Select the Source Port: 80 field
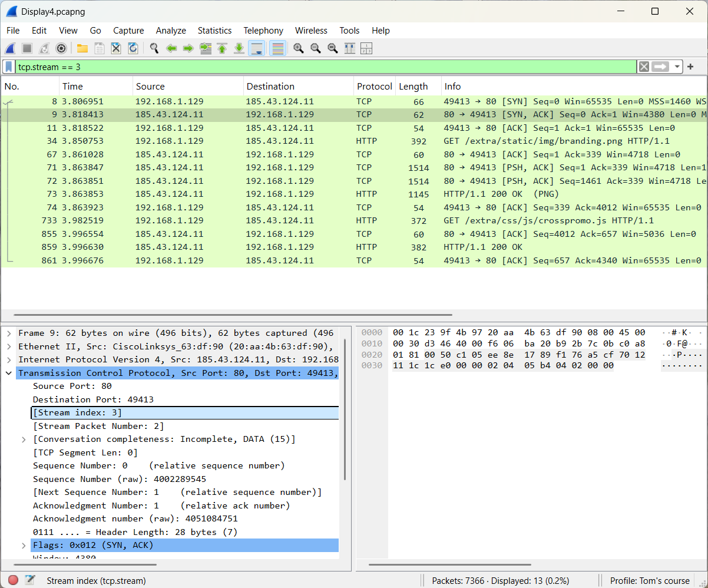 click(x=185, y=386)
